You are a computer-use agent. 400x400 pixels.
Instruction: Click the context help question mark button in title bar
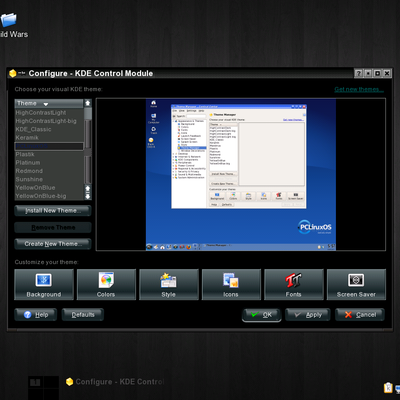(358, 73)
